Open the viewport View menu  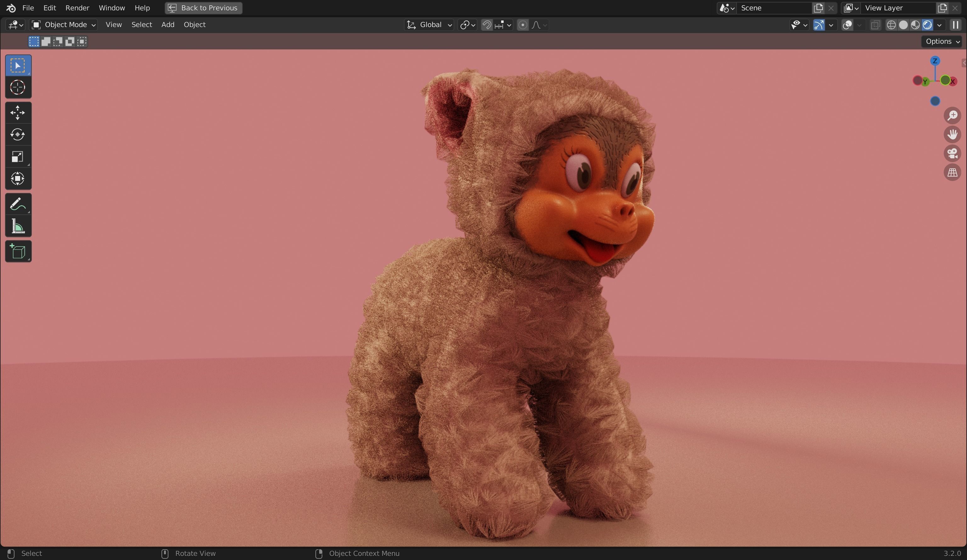pyautogui.click(x=114, y=25)
